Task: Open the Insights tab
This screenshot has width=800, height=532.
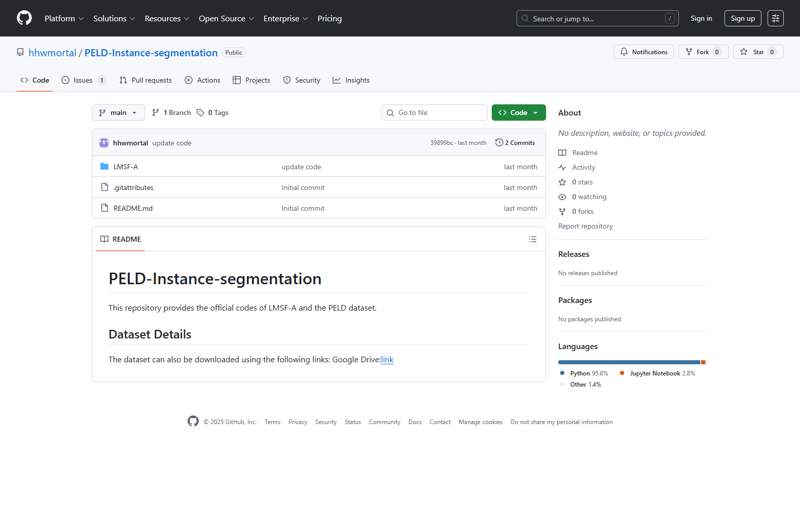Action: click(351, 80)
